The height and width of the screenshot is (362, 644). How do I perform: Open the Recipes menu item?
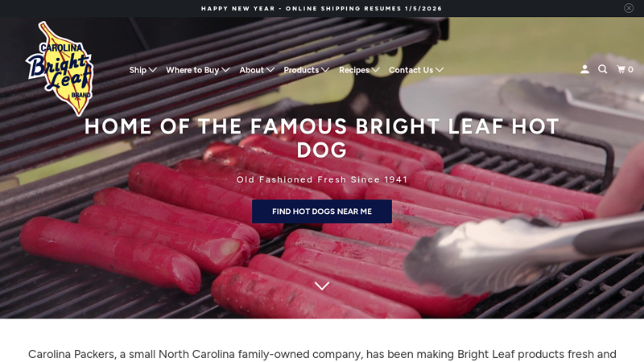[354, 70]
